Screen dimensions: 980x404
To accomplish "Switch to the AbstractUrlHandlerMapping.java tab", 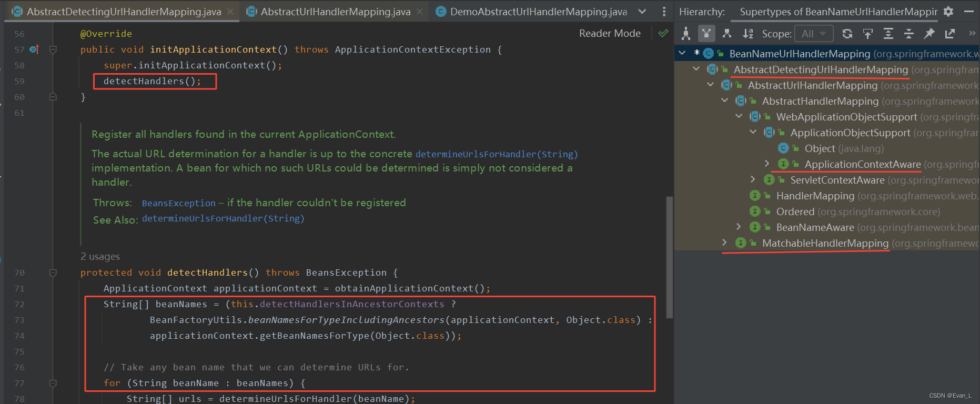I will tap(336, 12).
